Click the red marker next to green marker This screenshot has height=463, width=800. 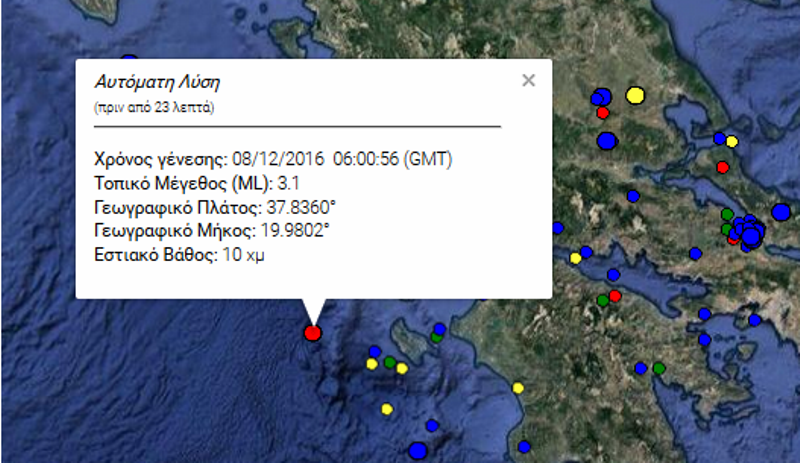(x=615, y=296)
